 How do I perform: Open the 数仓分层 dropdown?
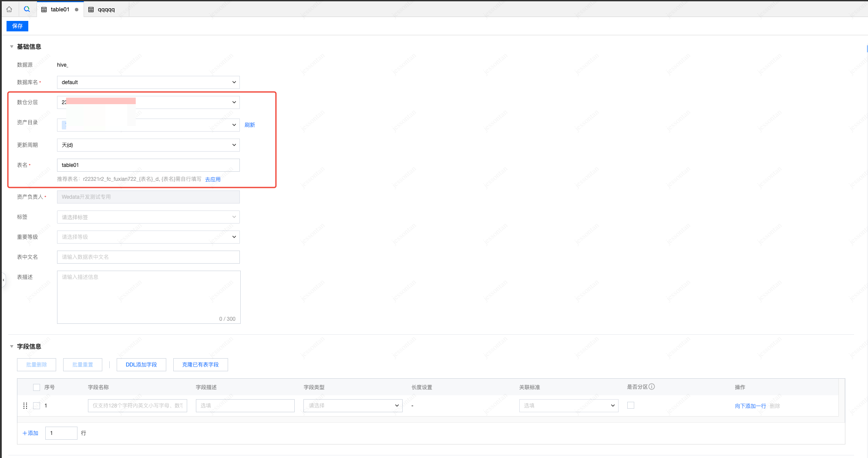pos(148,102)
